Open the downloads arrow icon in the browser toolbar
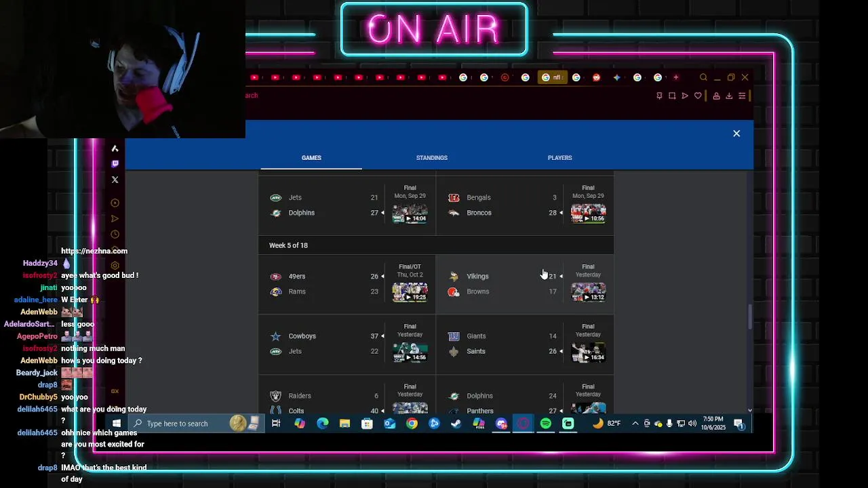 (729, 96)
